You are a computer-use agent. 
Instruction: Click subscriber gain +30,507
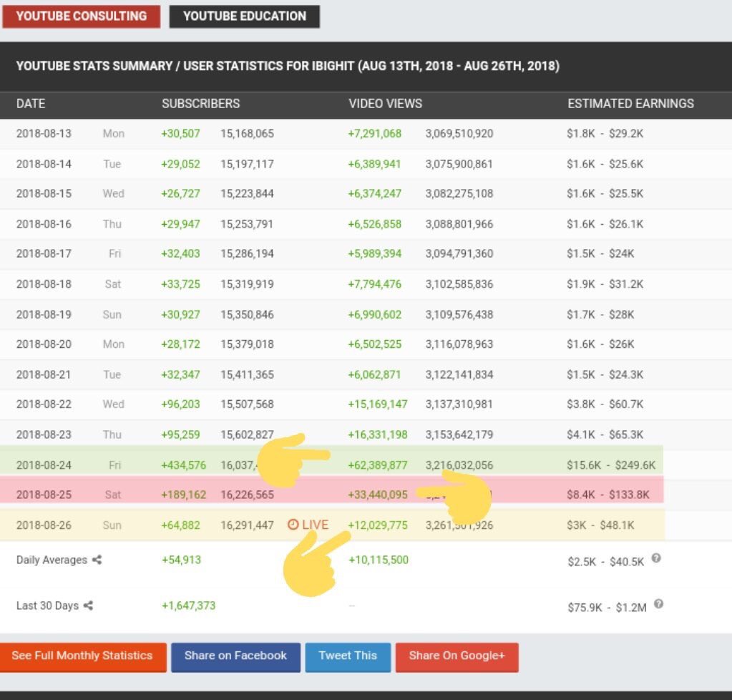point(180,134)
